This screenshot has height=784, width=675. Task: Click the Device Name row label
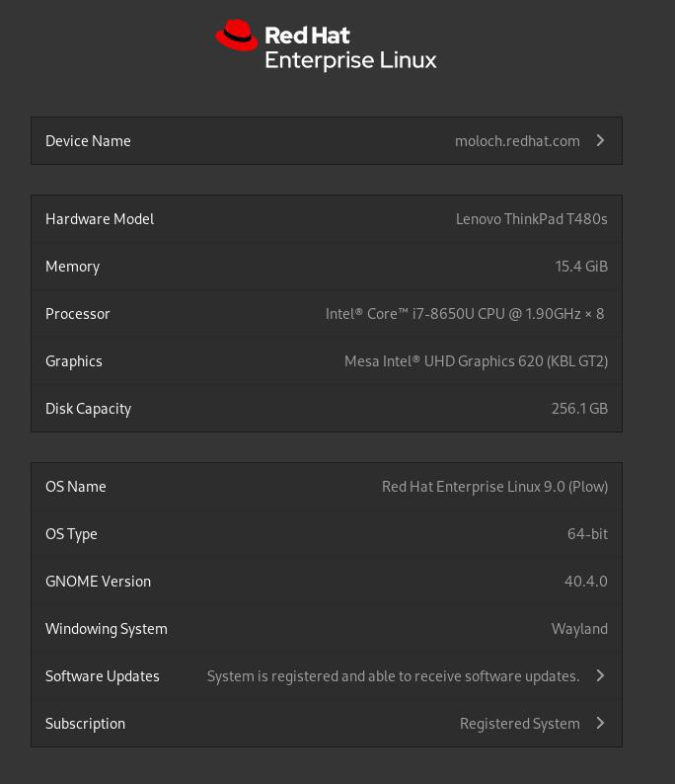tap(88, 141)
